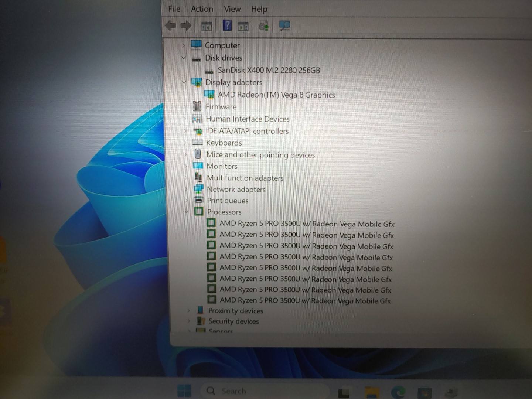Click the Update device driver toolbar icon
532x399 pixels.
click(263, 26)
